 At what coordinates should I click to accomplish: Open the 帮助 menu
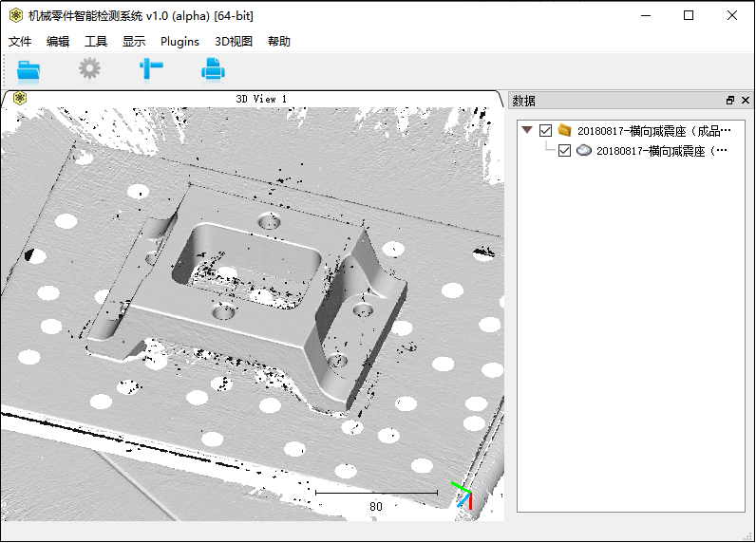pos(279,42)
